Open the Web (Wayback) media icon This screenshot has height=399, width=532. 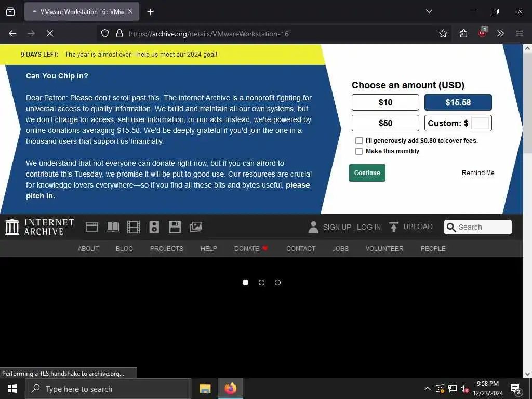[91, 227]
